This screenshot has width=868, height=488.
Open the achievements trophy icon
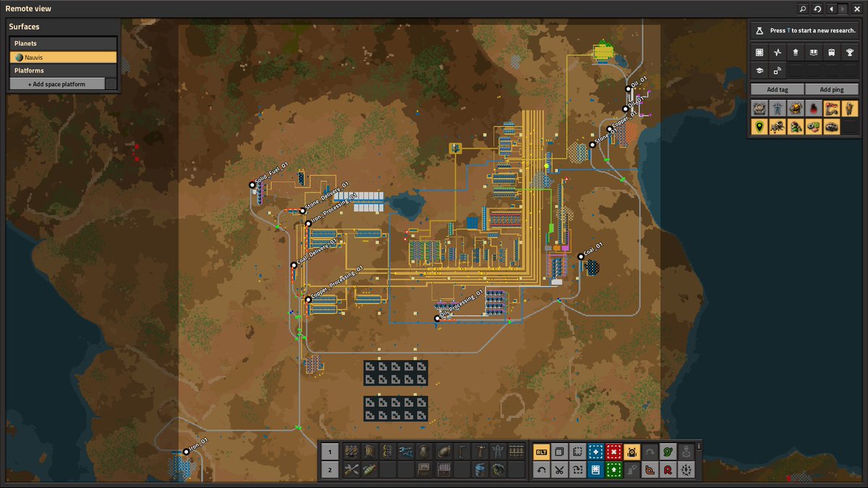[x=850, y=52]
